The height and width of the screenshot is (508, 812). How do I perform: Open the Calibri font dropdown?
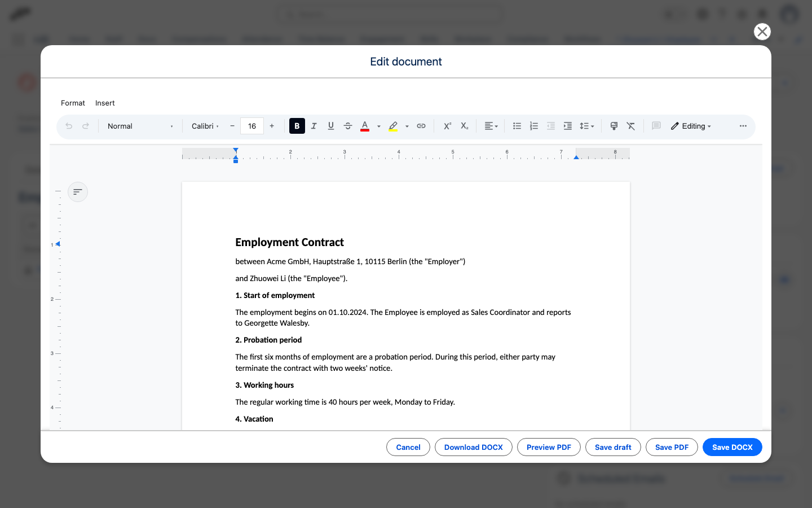205,126
